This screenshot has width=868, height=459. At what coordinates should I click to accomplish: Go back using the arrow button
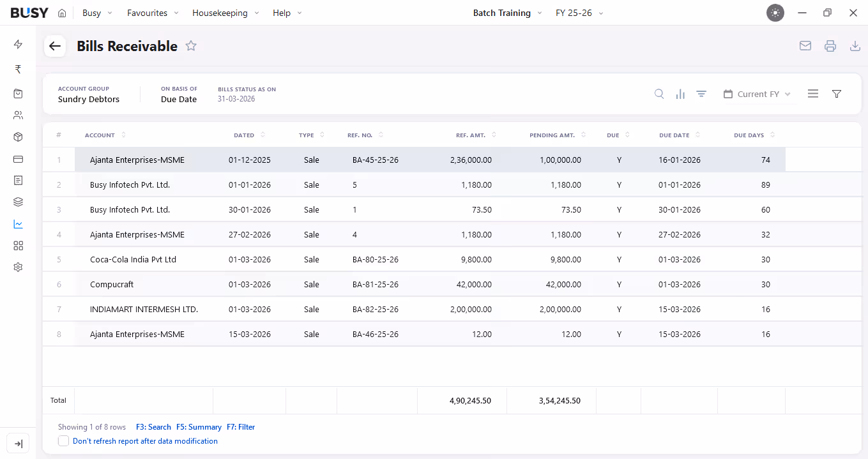(55, 46)
